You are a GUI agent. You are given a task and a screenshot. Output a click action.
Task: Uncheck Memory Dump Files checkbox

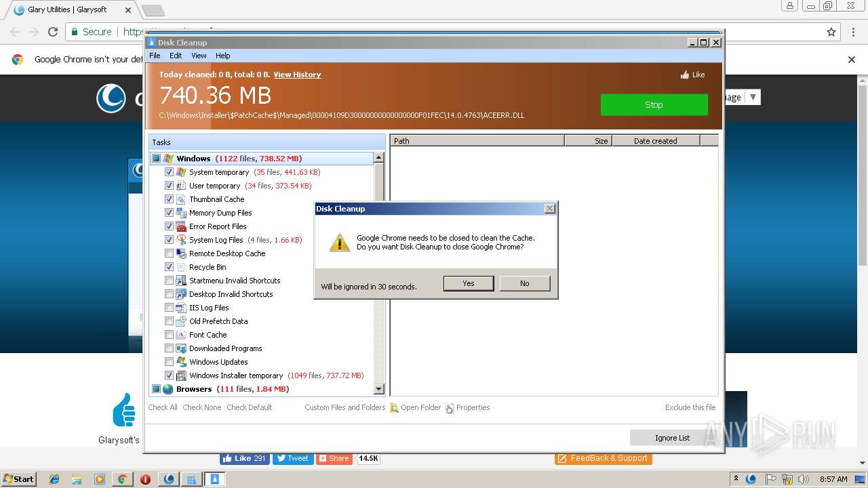coord(169,213)
